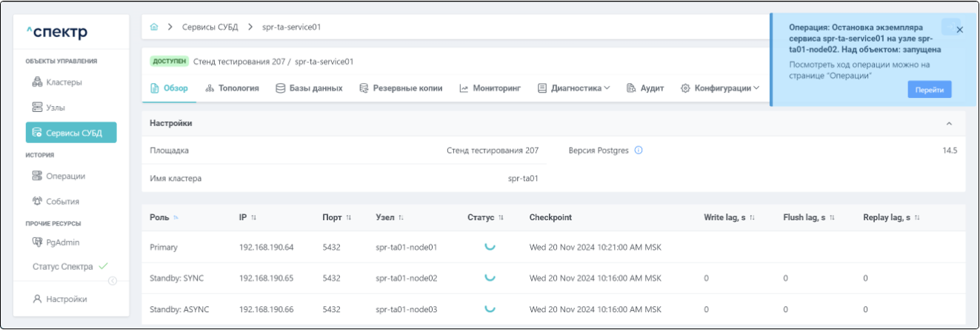The image size is (980, 330).
Task: Click the home icon in breadcrumb
Action: [154, 27]
